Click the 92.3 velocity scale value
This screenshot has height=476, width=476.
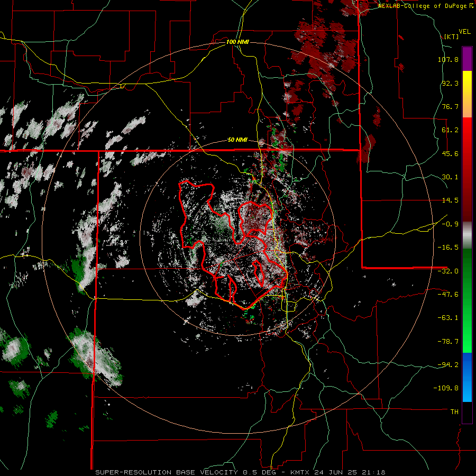(450, 83)
